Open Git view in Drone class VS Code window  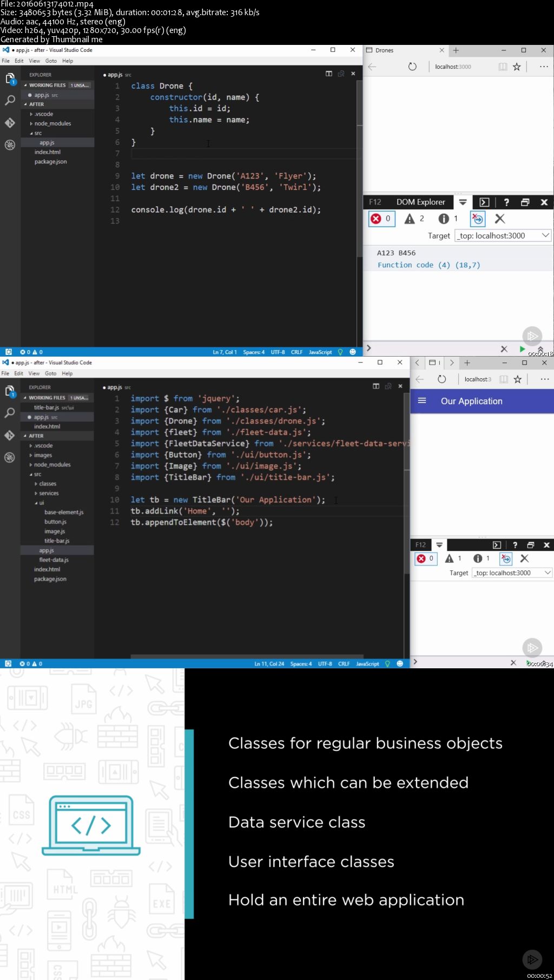click(x=10, y=123)
